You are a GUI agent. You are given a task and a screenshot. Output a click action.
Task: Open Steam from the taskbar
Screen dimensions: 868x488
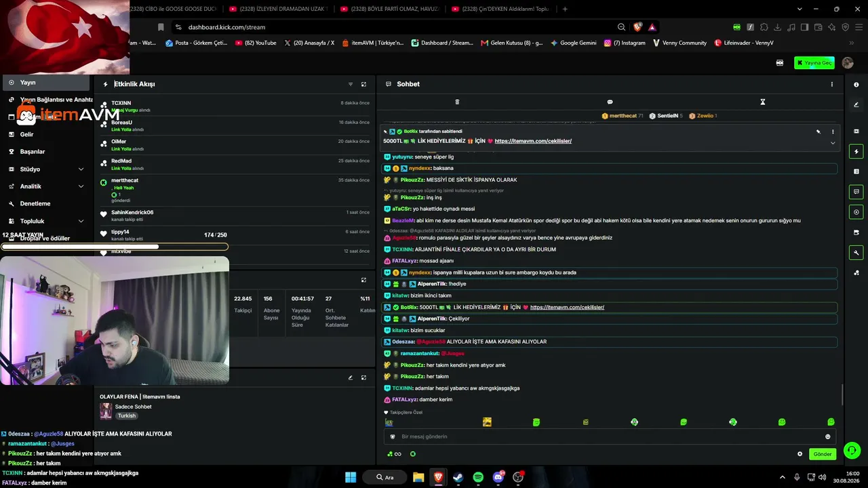[458, 477]
